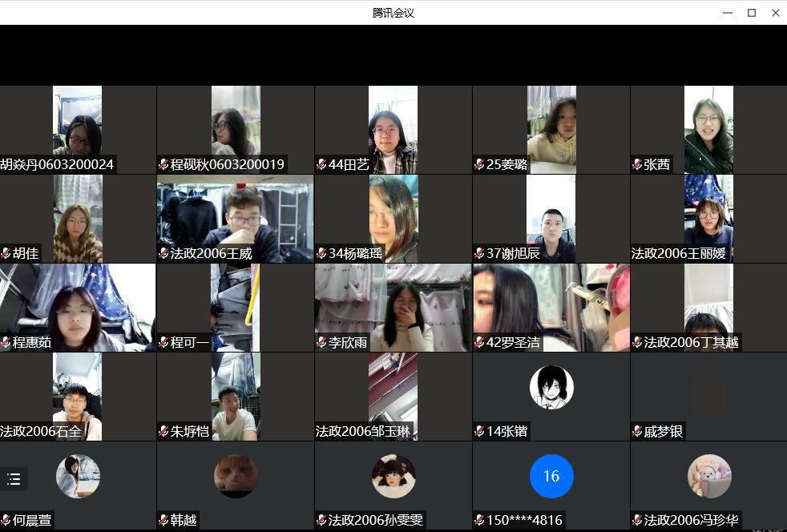Click the name label 胡焱丹0603200024
787x532 pixels.
tap(58, 165)
